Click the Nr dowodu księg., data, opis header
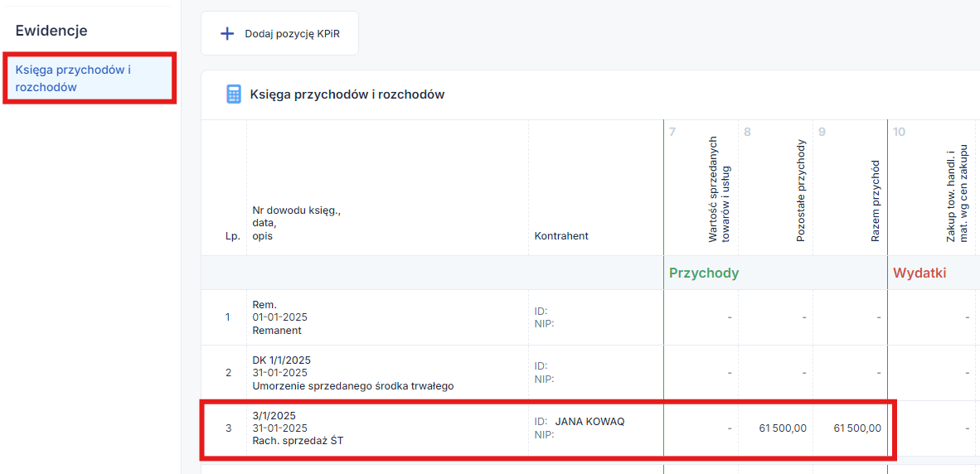This screenshot has height=474, width=980. coord(296,224)
